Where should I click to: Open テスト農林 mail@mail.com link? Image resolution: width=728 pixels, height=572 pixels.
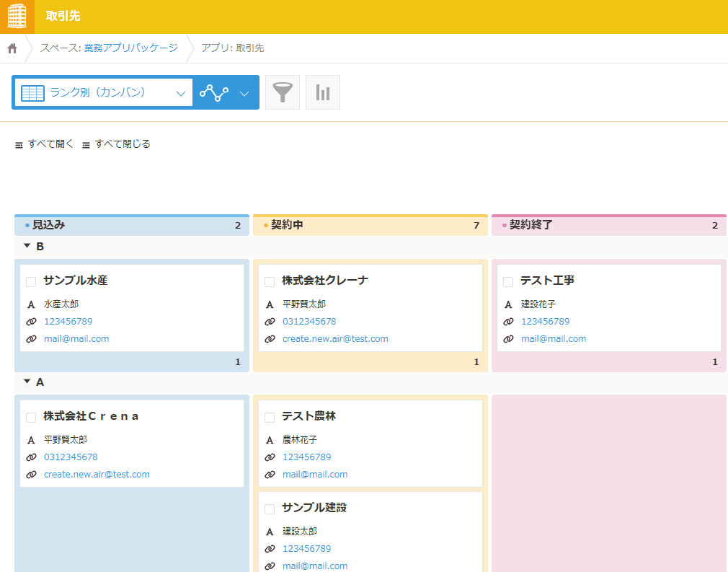click(315, 475)
